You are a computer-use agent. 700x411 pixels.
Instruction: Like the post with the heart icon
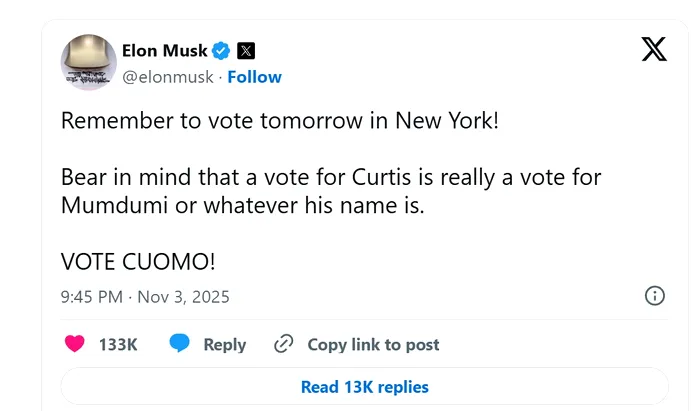74,344
